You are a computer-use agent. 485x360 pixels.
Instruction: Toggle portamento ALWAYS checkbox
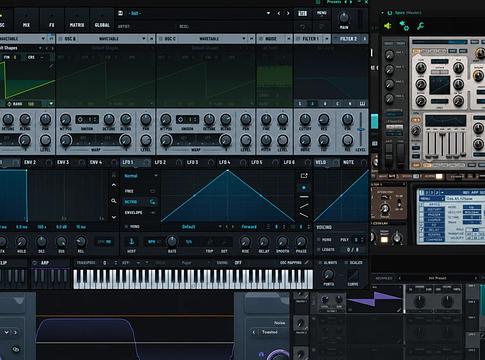[x=320, y=263]
